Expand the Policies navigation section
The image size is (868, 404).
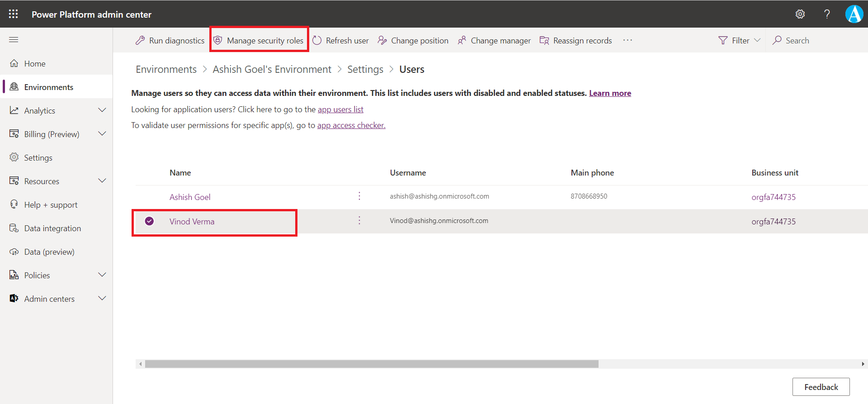pyautogui.click(x=102, y=275)
